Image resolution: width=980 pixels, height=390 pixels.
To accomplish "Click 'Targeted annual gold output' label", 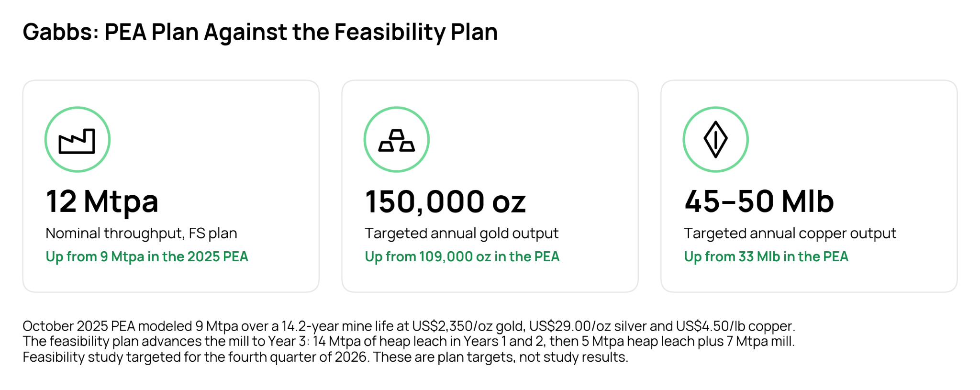I will 461,233.
